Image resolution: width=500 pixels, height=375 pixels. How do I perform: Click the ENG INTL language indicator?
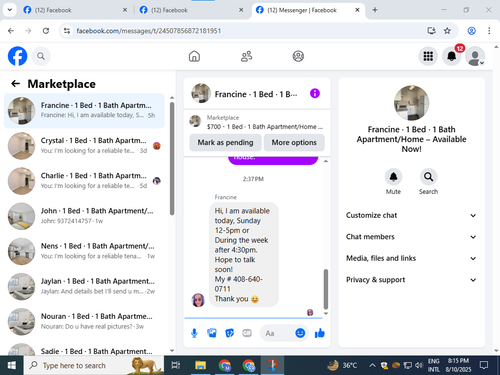pos(434,366)
